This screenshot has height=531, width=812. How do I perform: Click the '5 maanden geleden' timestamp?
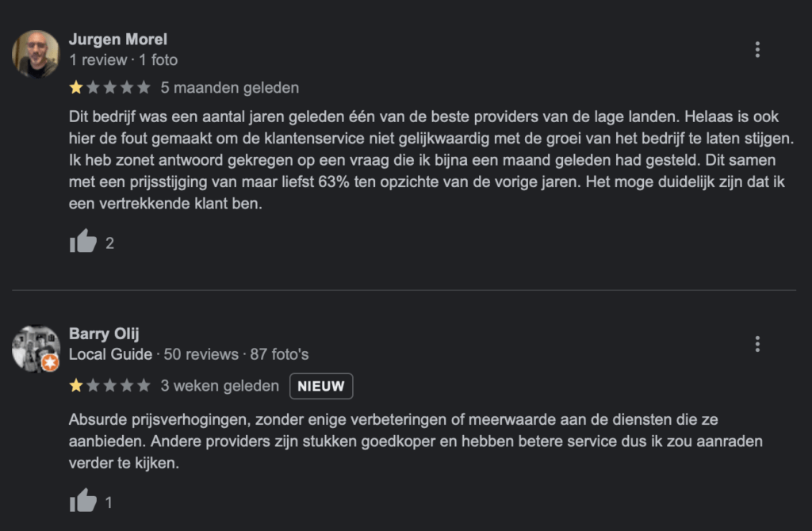(x=229, y=88)
